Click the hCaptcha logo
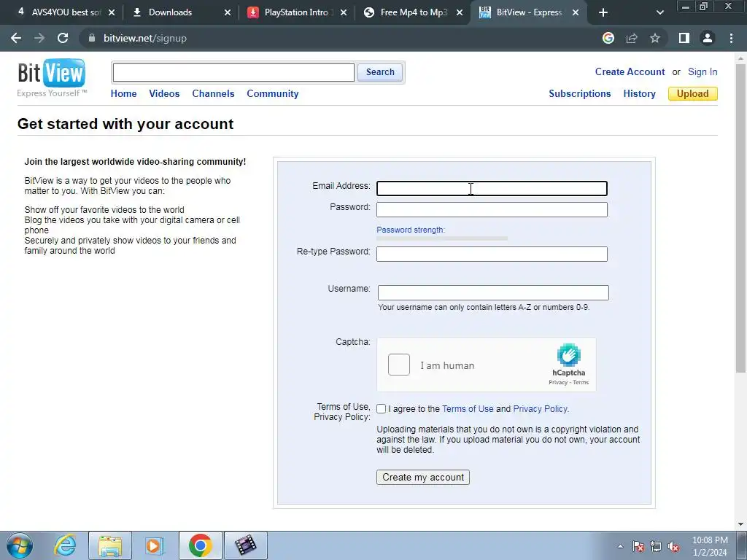 (x=569, y=355)
